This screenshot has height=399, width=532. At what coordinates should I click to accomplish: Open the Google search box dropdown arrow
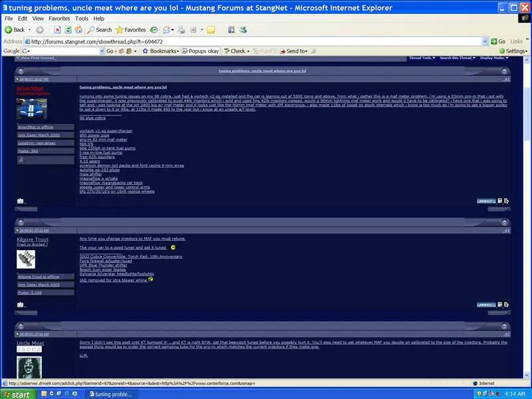point(102,51)
